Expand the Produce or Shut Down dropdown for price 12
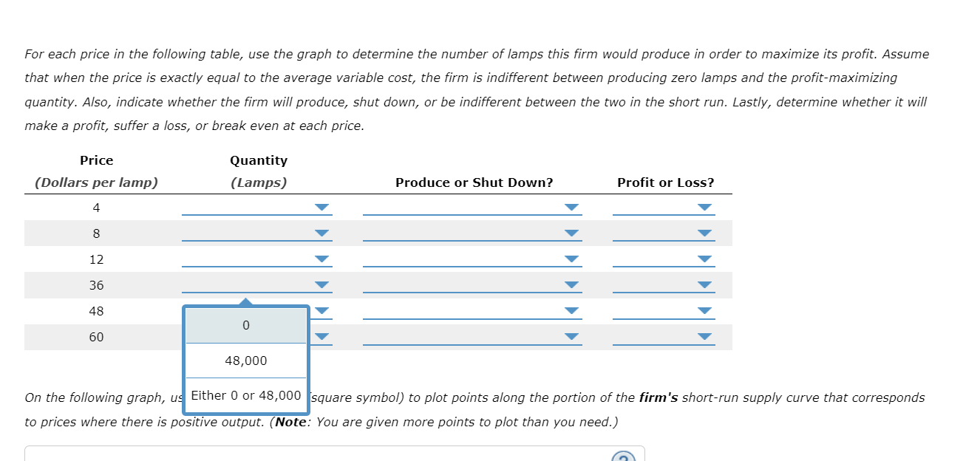This screenshot has width=980, height=461. (472, 259)
